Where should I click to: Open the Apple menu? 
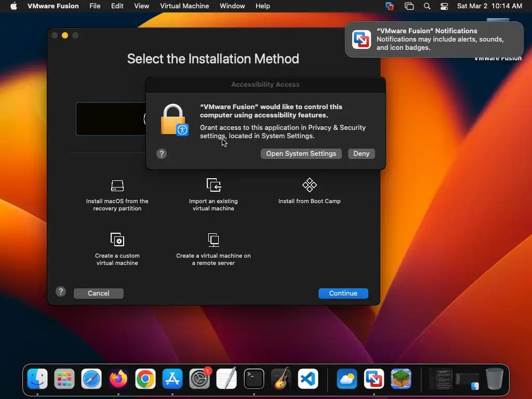click(x=14, y=6)
